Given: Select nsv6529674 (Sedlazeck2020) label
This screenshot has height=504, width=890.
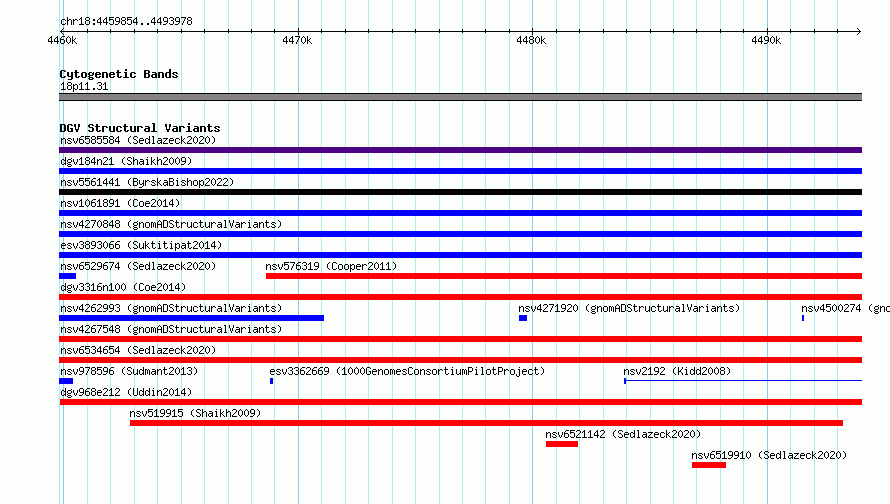Looking at the screenshot, I should click(x=138, y=266).
